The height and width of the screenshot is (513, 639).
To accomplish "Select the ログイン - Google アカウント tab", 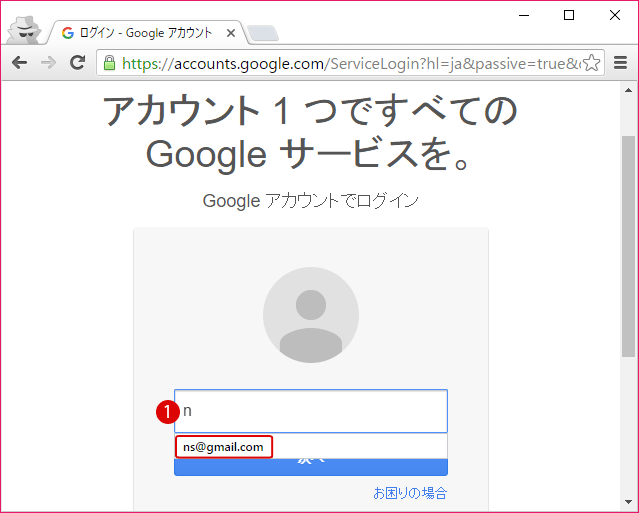I will pyautogui.click(x=140, y=33).
